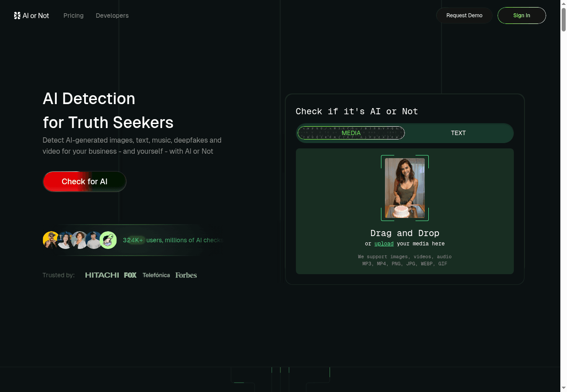
Task: Click the FOX logo
Action: pos(130,275)
